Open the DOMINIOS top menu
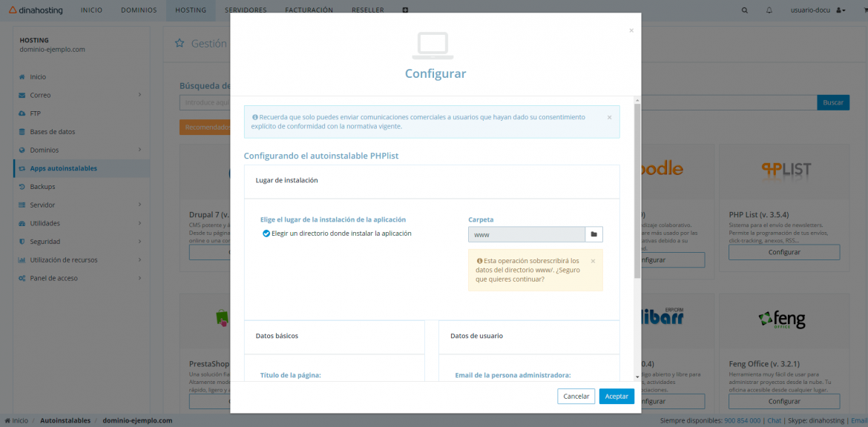This screenshot has height=427, width=868. (139, 10)
